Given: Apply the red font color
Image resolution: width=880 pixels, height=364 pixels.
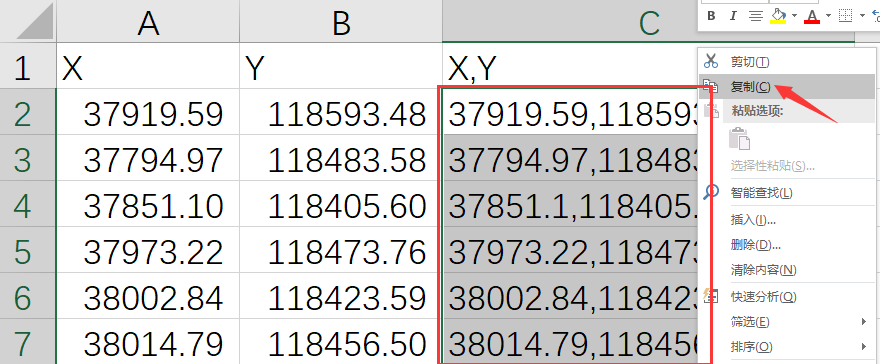Looking at the screenshot, I should (812, 16).
